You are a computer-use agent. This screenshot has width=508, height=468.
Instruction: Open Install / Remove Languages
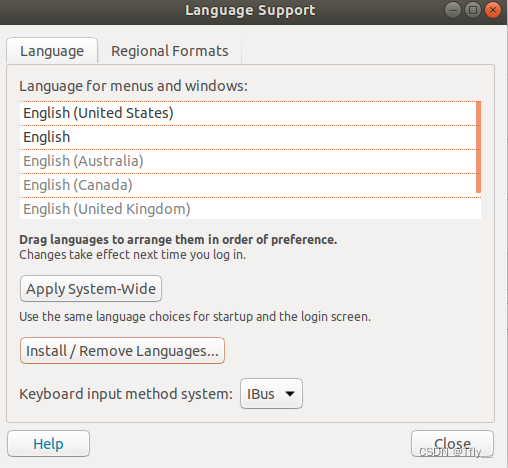[122, 351]
